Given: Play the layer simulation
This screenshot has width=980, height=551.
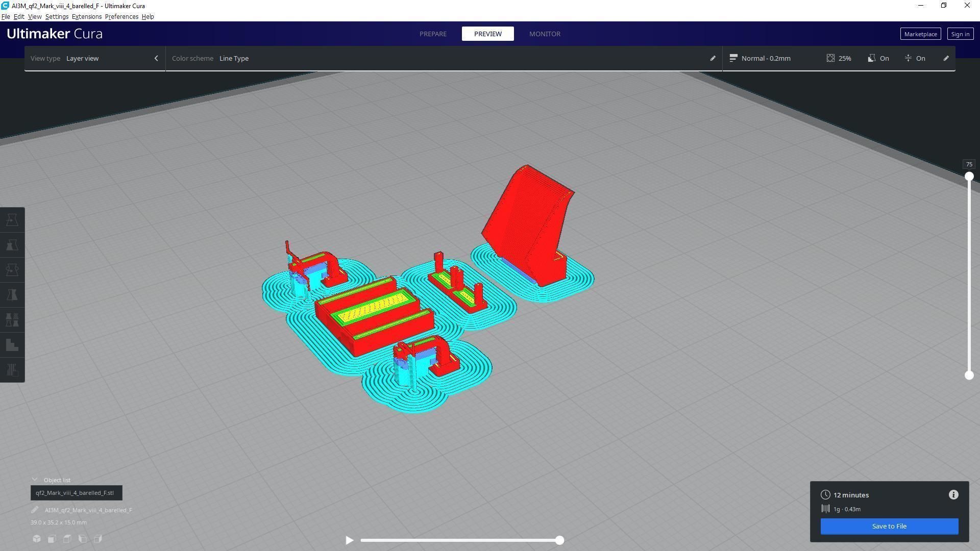Looking at the screenshot, I should 349,540.
